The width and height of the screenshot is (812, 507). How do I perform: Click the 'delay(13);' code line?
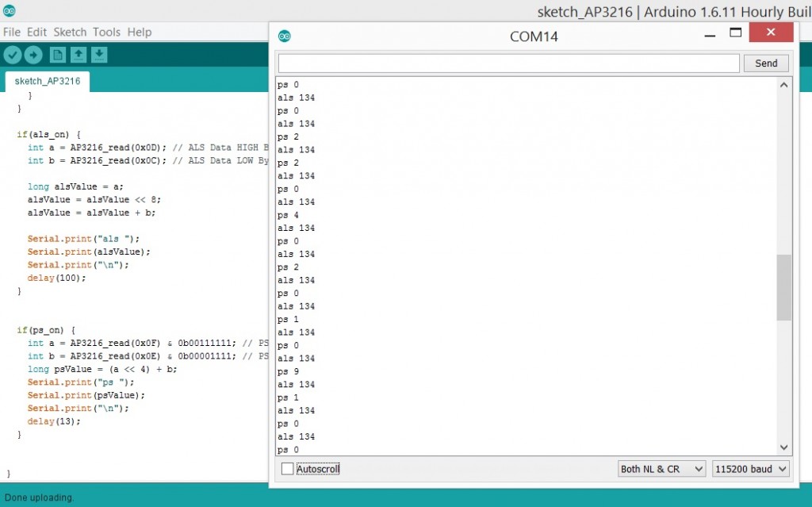click(x=54, y=421)
